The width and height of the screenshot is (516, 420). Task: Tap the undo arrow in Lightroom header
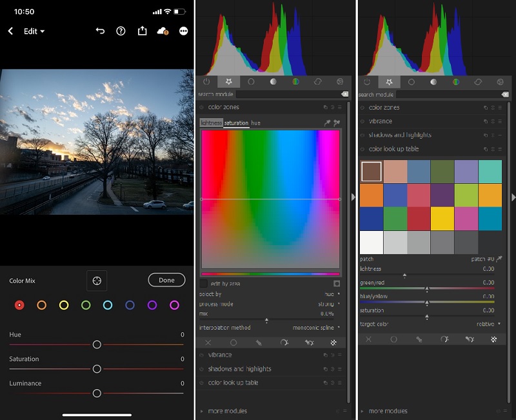point(100,31)
